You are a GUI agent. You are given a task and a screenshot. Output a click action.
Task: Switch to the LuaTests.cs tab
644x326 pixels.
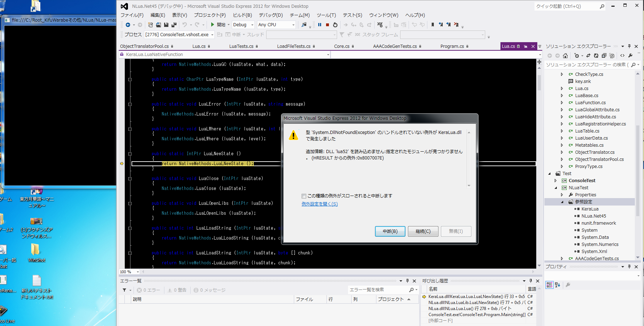pyautogui.click(x=241, y=46)
